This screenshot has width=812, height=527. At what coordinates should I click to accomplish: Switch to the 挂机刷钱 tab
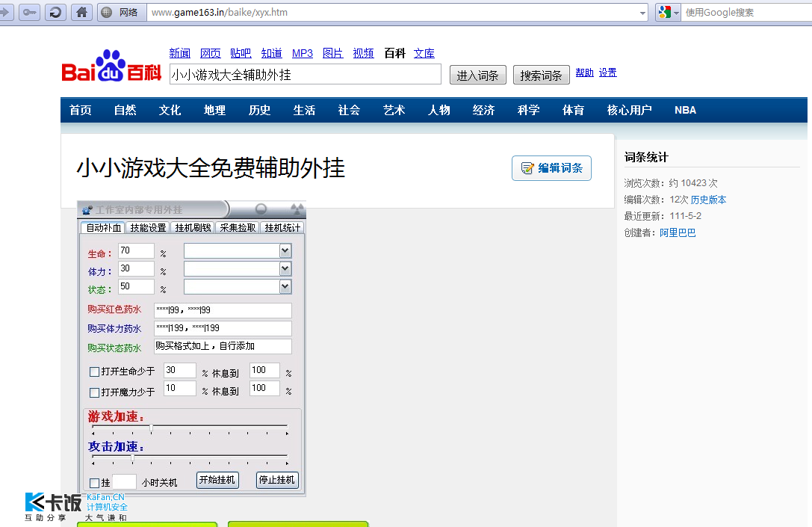point(193,227)
